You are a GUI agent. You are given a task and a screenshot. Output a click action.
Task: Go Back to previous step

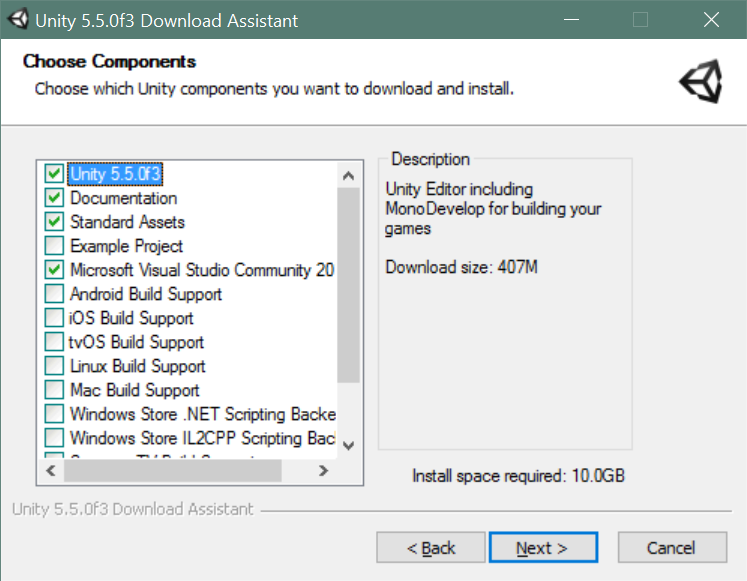[431, 548]
